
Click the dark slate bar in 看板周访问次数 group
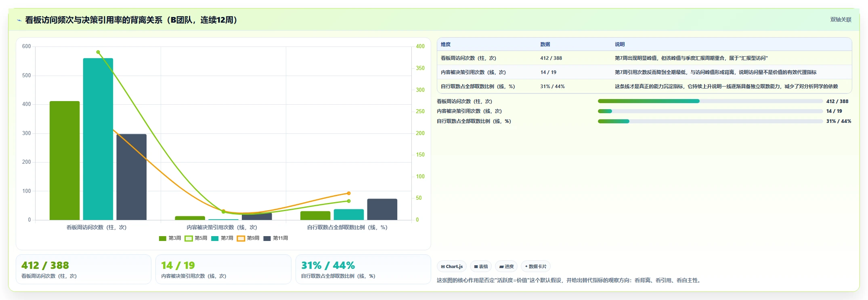tap(132, 177)
